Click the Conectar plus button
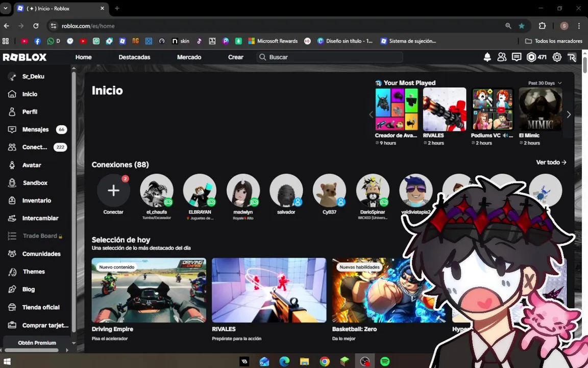This screenshot has width=588, height=368. click(x=113, y=190)
